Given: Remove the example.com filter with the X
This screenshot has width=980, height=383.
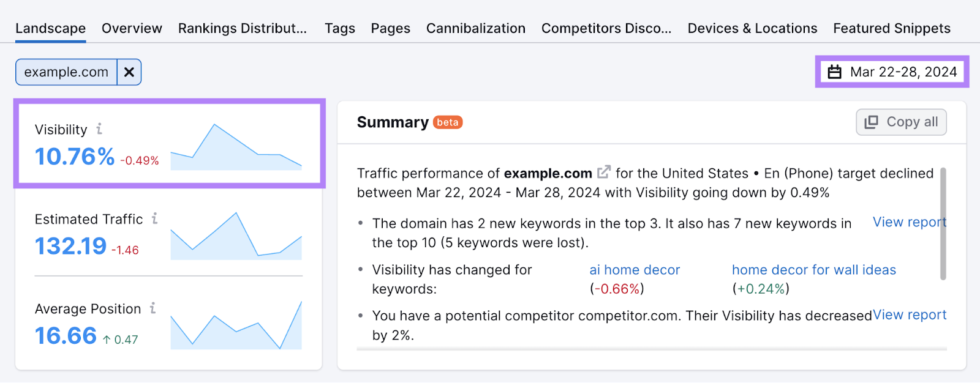Looking at the screenshot, I should (x=129, y=72).
